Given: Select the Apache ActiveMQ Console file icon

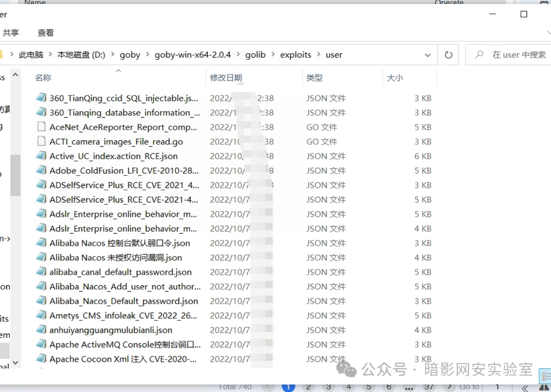Looking at the screenshot, I should click(x=41, y=344).
